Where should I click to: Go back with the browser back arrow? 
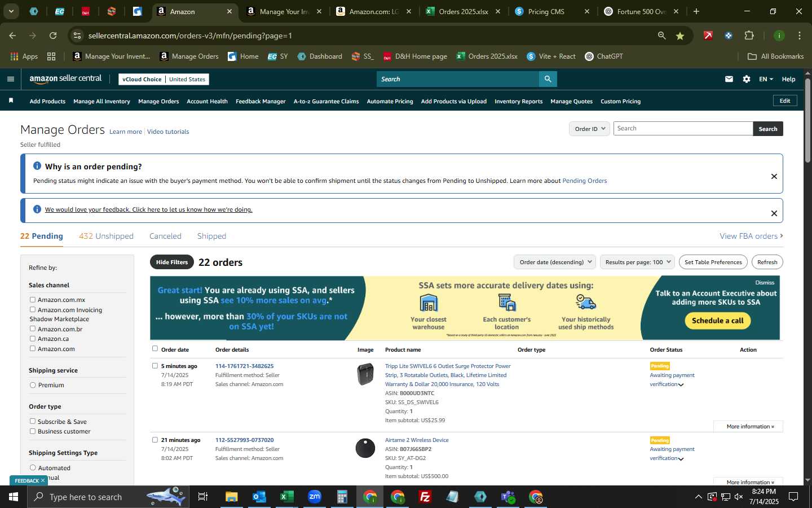pyautogui.click(x=12, y=36)
